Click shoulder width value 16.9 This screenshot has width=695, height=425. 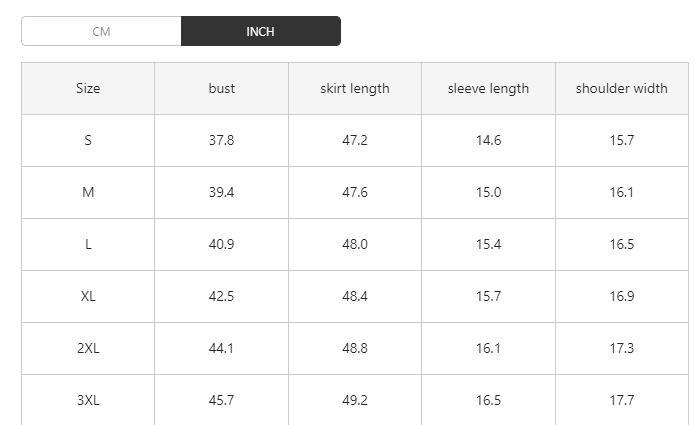tap(621, 296)
